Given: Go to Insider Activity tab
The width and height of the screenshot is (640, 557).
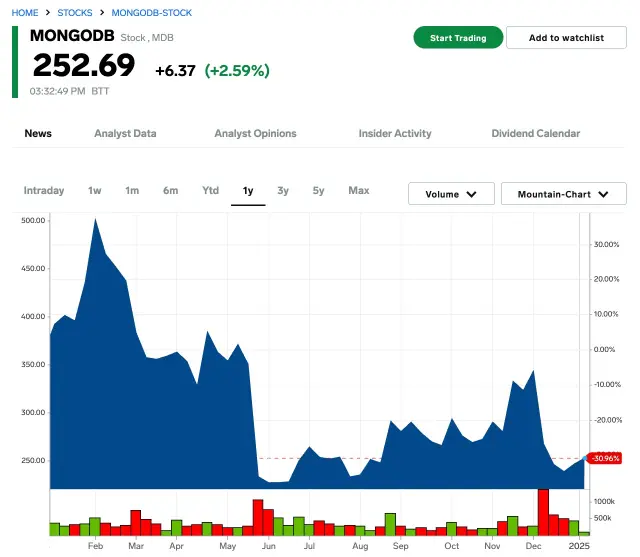Looking at the screenshot, I should tap(395, 133).
